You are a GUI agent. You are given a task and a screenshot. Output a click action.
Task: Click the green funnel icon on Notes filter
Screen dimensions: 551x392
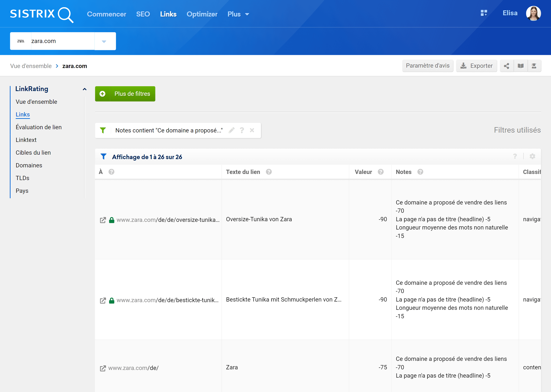click(x=103, y=130)
